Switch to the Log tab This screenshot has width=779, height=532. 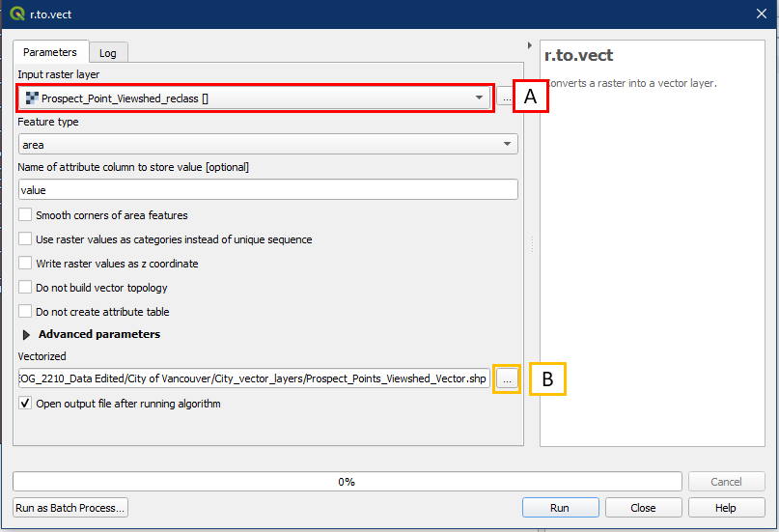[108, 53]
